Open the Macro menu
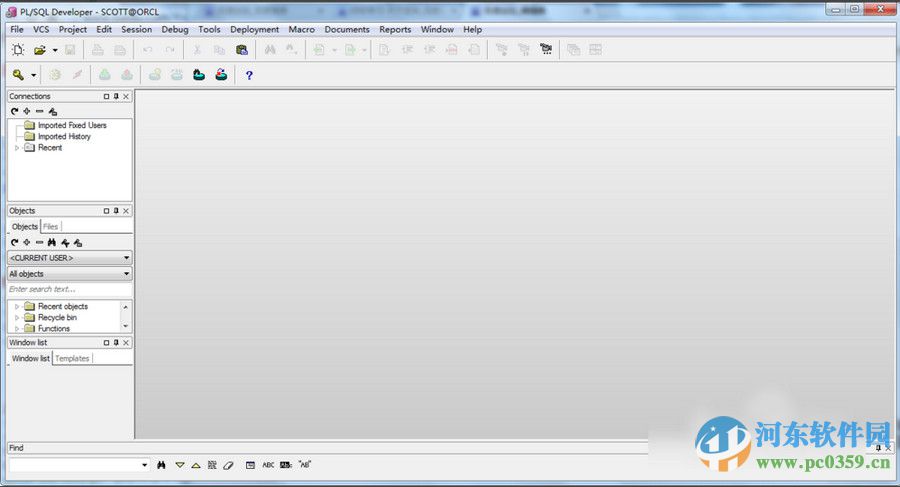Image resolution: width=900 pixels, height=487 pixels. (302, 29)
